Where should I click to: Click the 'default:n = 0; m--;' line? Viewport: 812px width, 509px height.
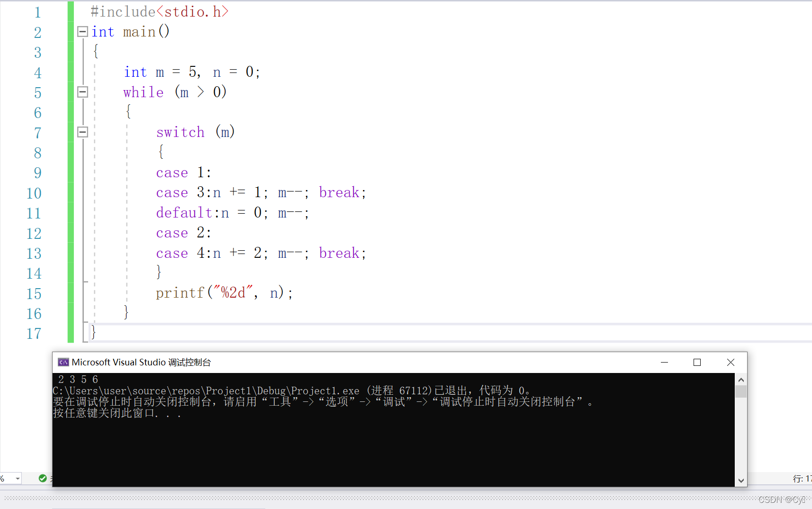(233, 213)
